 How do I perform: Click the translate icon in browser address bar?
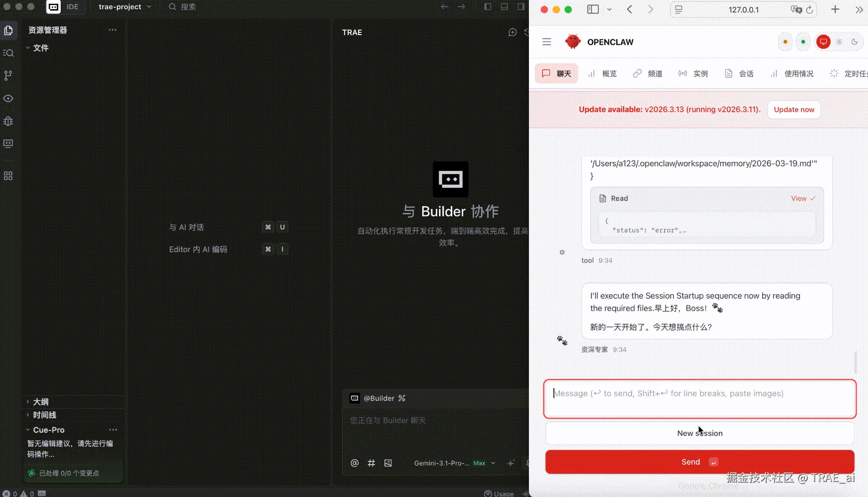click(796, 10)
